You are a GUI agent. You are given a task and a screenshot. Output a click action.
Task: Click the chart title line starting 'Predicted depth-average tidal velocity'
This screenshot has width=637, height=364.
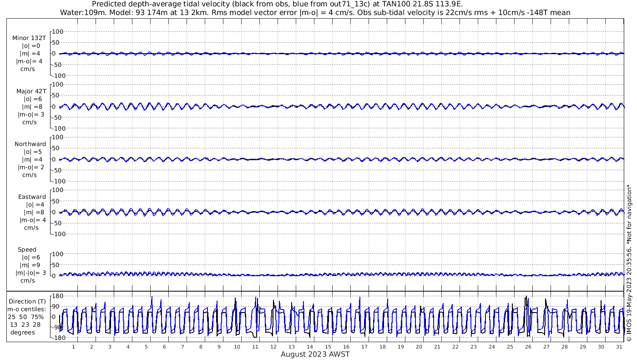277,4
